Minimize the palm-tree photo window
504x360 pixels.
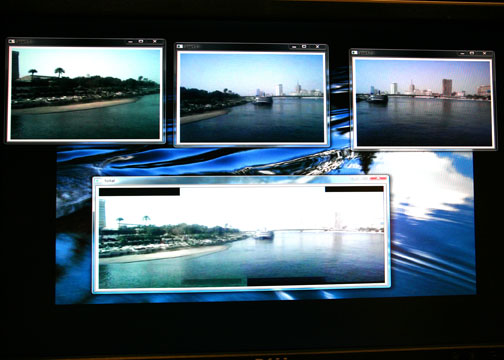[131, 42]
